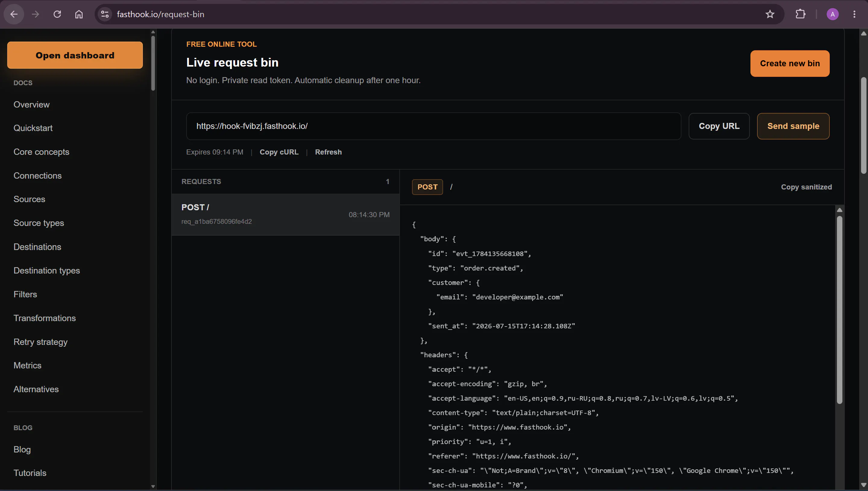This screenshot has height=491, width=868.
Task: Click the "origin" header line
Action: (499, 427)
